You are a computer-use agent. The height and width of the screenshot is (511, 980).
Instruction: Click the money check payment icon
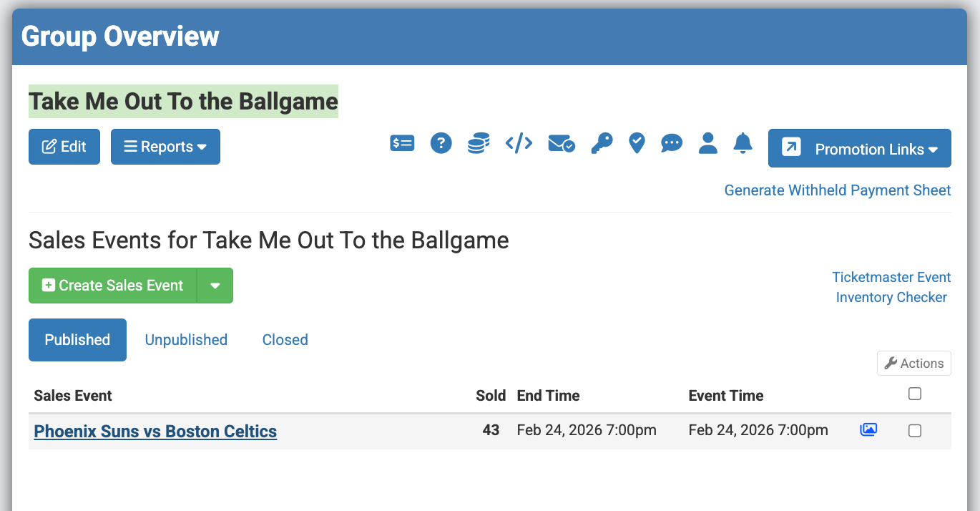coord(402,144)
